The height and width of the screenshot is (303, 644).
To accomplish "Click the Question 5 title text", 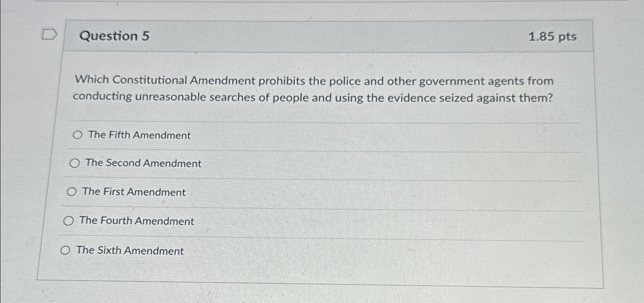I will (114, 36).
